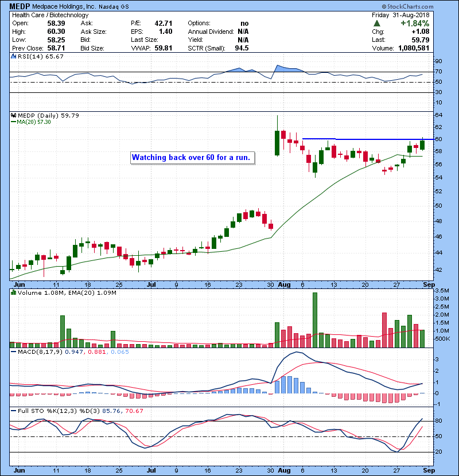Click the RSI(14) 65.67 panel label

pos(40,56)
